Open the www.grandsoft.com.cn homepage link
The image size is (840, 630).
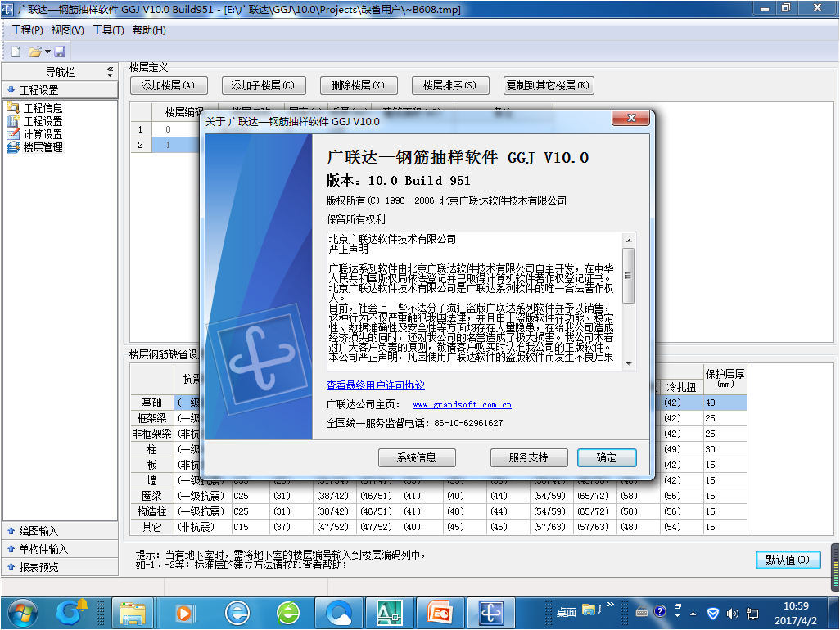tap(463, 405)
